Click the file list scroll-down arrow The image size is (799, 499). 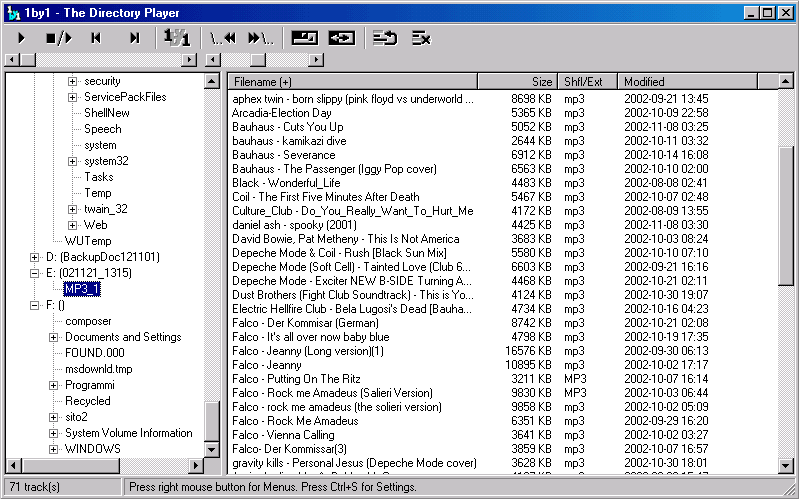point(786,467)
